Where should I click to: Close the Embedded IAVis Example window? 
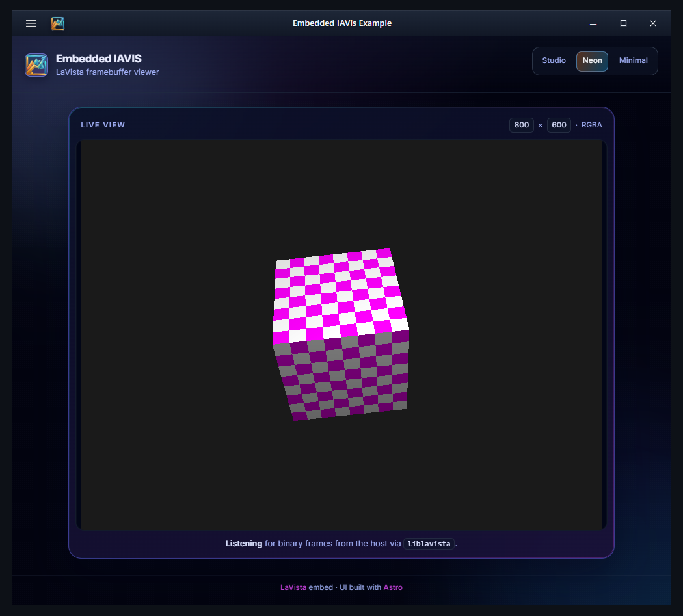coord(653,23)
